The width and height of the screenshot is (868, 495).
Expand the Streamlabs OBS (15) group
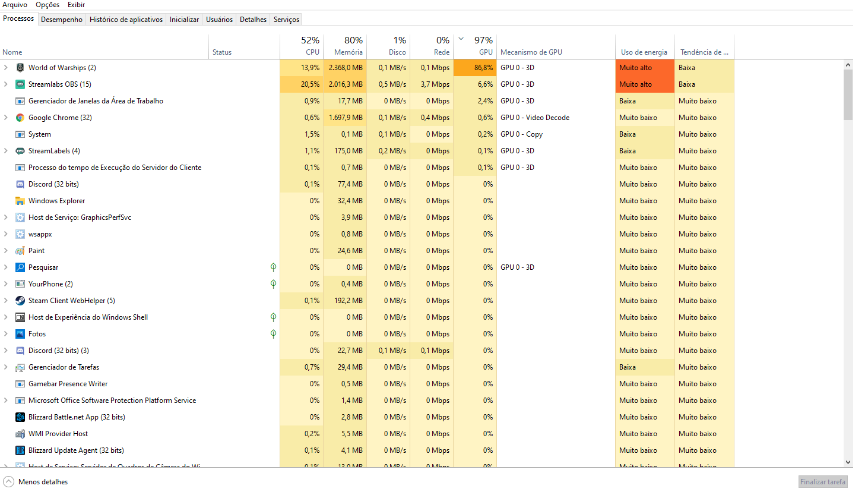tap(6, 84)
